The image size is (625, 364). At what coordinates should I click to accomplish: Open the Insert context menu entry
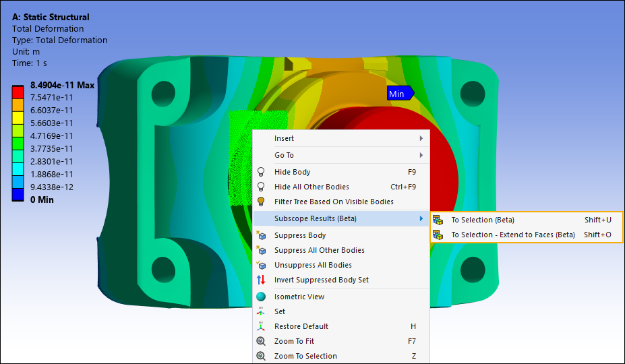click(x=341, y=138)
